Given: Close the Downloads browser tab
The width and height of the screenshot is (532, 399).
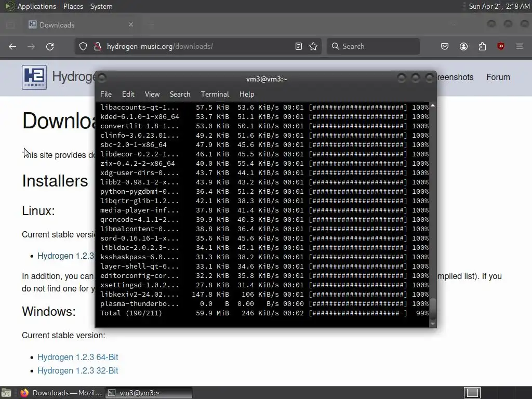Looking at the screenshot, I should coord(131,25).
